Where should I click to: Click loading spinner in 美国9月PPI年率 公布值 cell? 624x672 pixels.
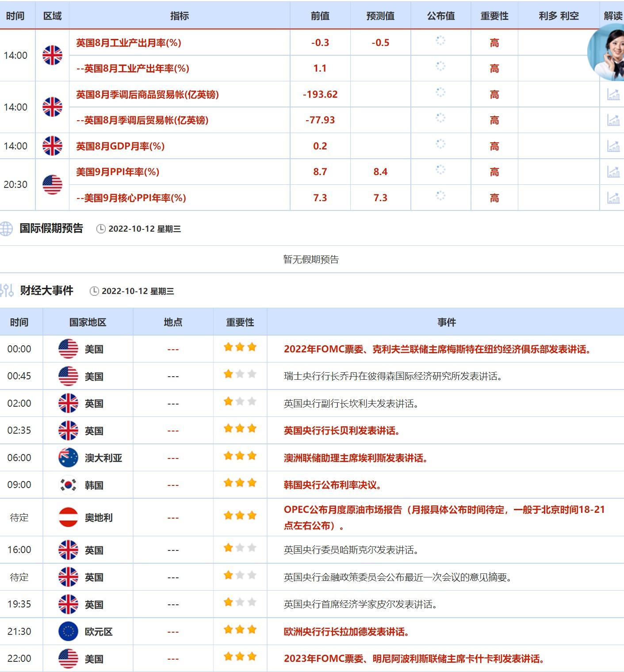(x=440, y=170)
